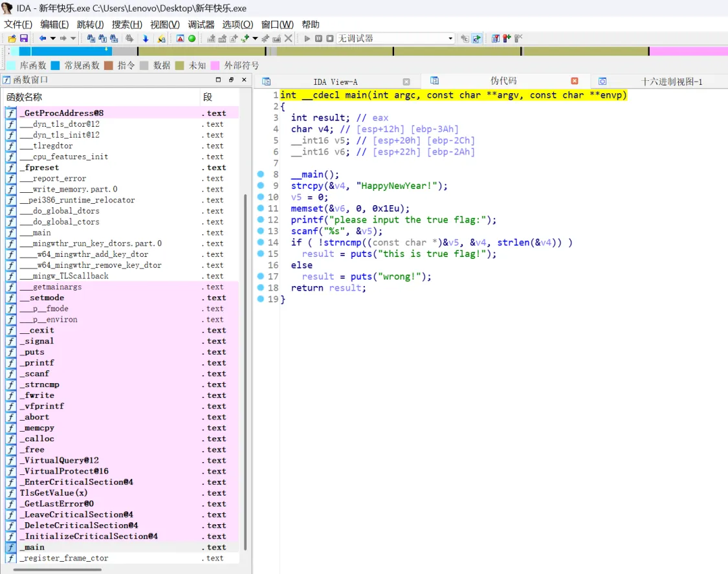Viewport: 728px width, 574px height.
Task: Click the first binoculars search icon
Action: coord(91,39)
